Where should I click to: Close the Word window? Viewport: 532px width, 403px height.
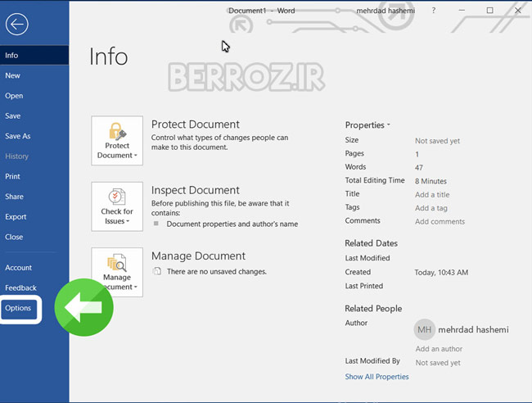point(518,11)
